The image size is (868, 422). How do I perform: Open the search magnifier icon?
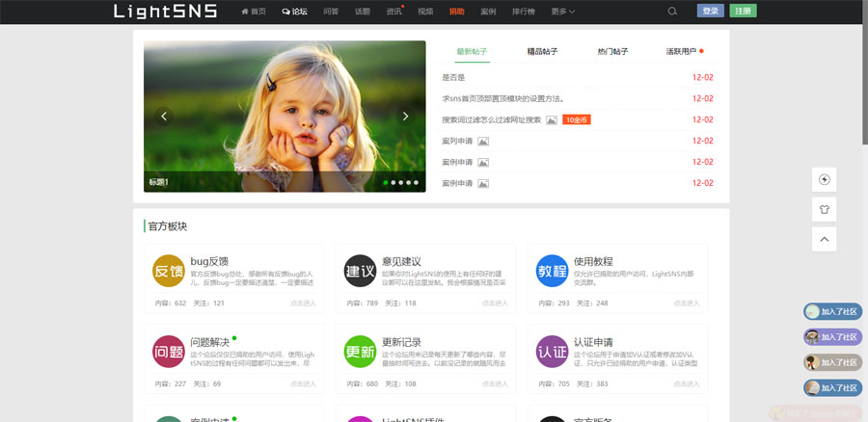[672, 11]
